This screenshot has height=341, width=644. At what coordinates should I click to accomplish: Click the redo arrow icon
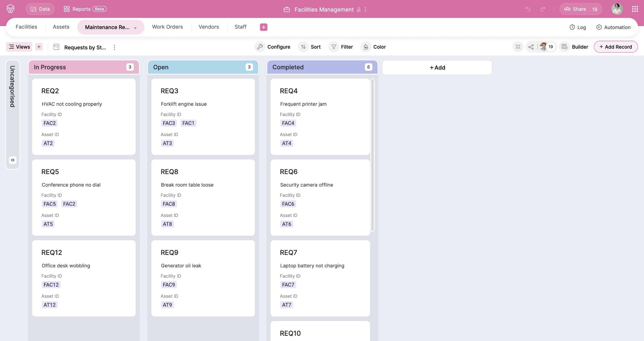(x=543, y=9)
